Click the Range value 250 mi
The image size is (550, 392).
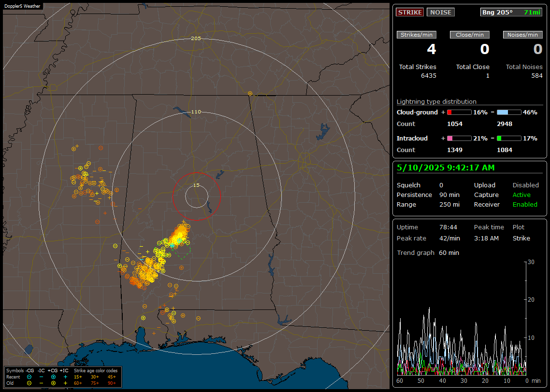click(449, 205)
